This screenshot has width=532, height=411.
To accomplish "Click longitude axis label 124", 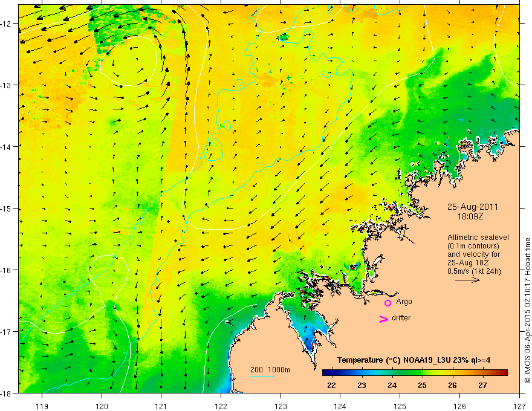I will click(x=340, y=406).
